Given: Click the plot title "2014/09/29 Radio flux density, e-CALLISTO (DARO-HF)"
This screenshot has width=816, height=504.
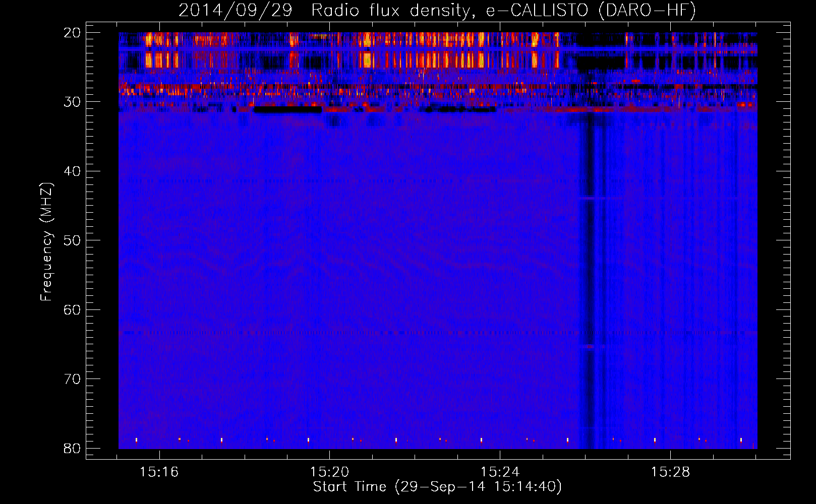Looking at the screenshot, I should 437,10.
